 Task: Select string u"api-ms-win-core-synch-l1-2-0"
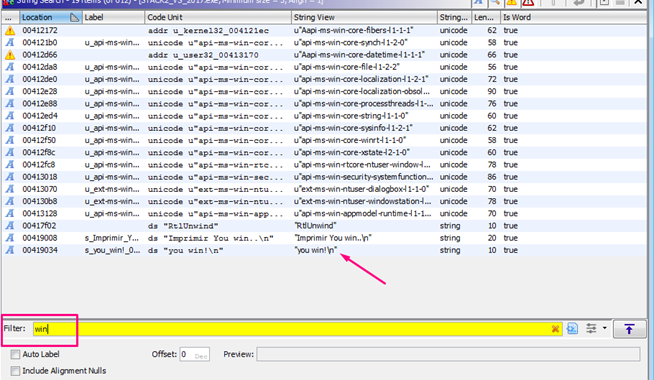(x=351, y=43)
